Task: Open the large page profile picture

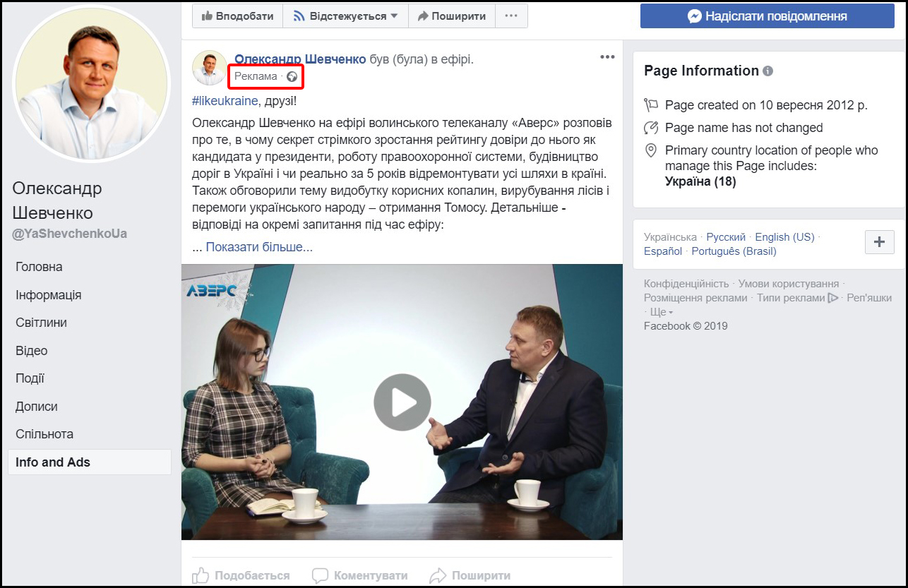Action: coord(90,85)
